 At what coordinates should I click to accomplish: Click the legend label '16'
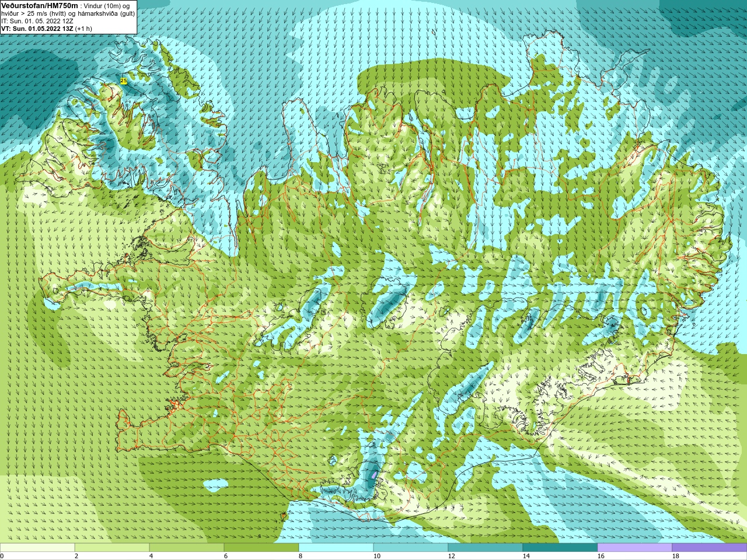601,556
